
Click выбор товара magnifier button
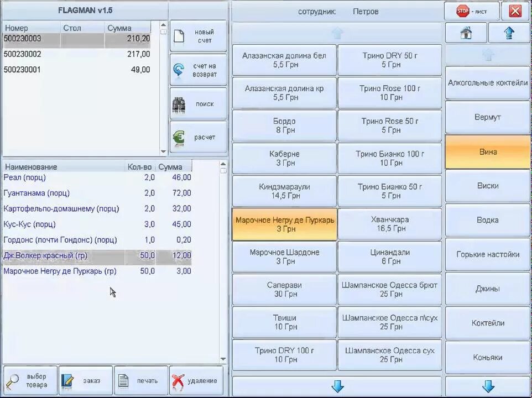30,381
